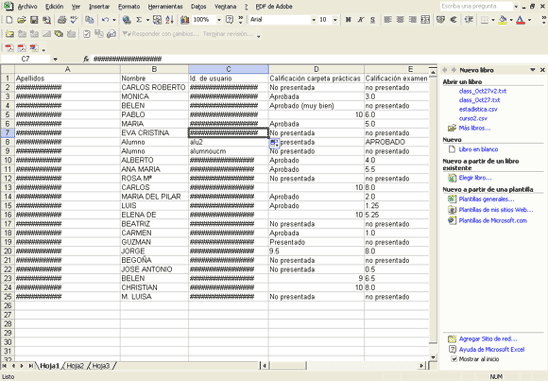Apply red font color A
Viewport: 548px width, 381px height.
520,20
